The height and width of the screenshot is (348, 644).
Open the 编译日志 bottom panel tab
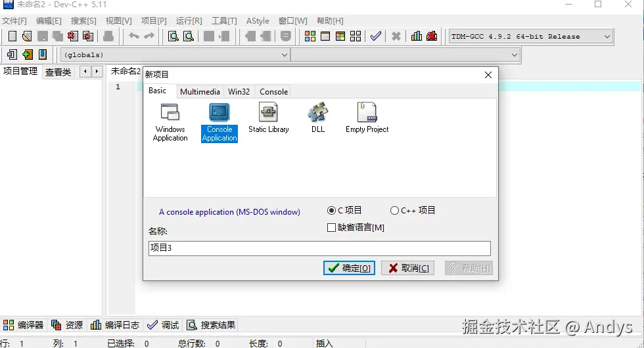pyautogui.click(x=114, y=325)
